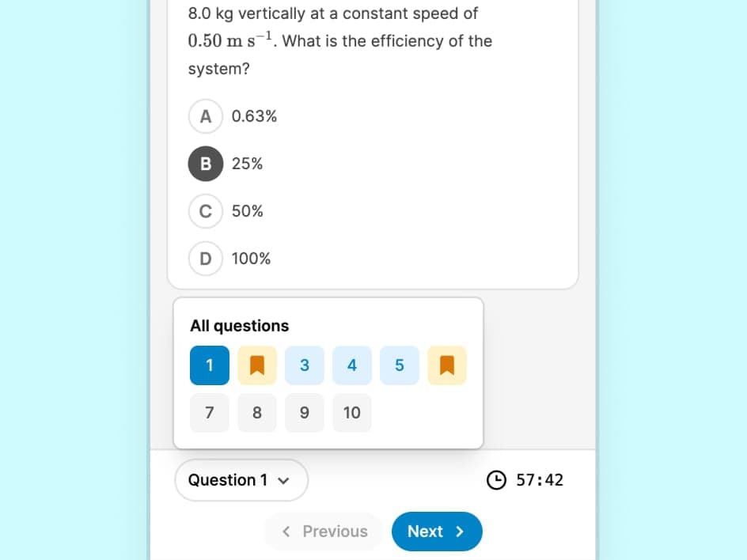Click the timer clock icon
The image size is (747, 560).
point(496,480)
